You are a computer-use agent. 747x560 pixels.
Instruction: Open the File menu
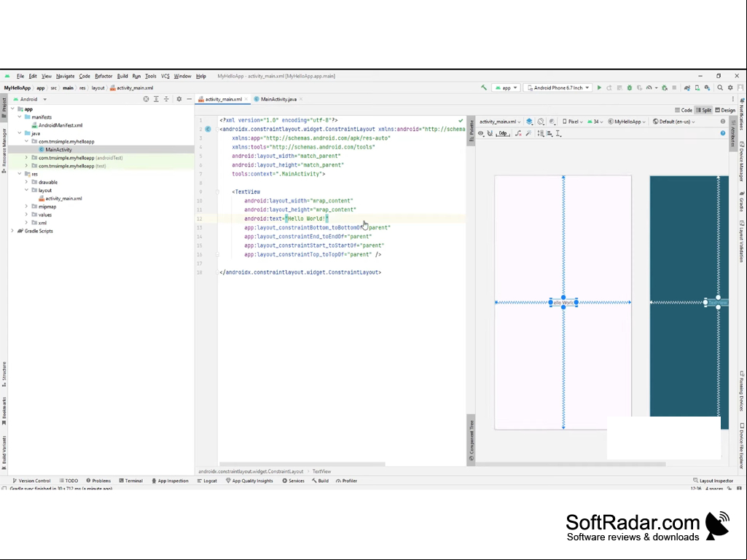pos(20,76)
